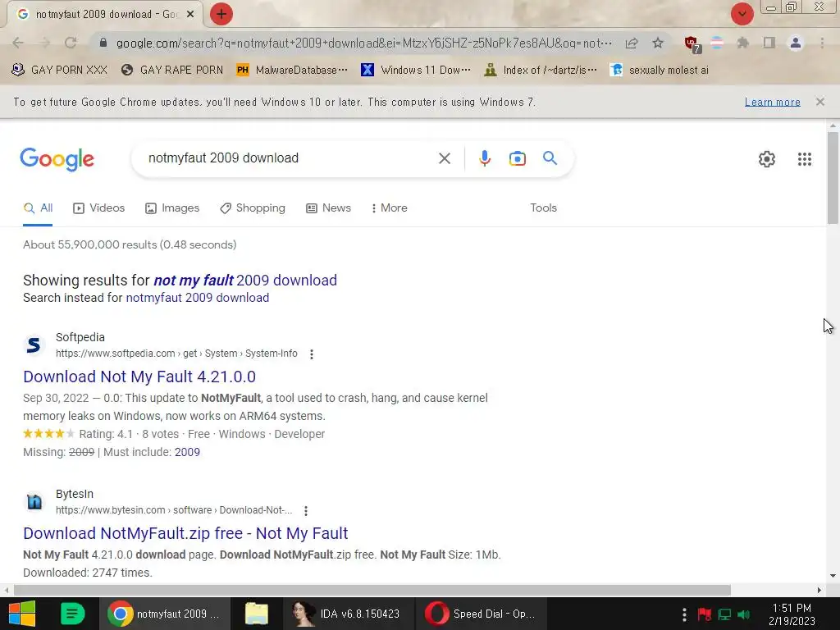Click Must include 2009 link
Viewport: 840px width, 630px height.
coord(187,453)
